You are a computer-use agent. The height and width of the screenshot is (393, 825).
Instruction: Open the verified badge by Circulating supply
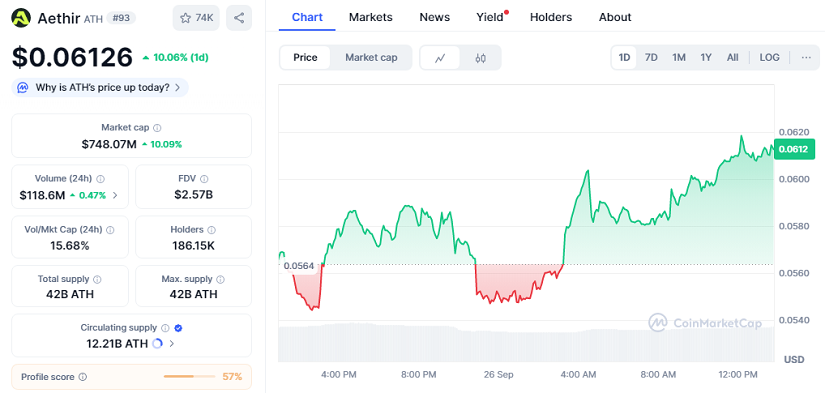[178, 328]
